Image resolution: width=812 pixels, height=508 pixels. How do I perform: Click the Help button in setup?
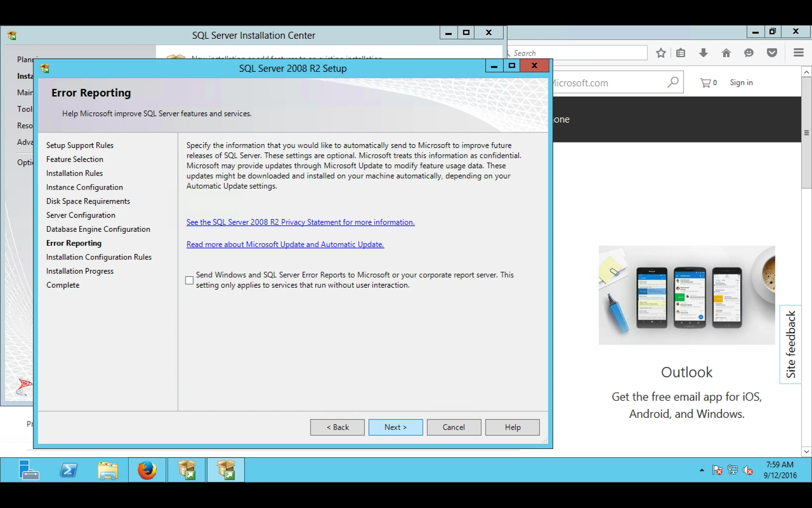(x=512, y=427)
